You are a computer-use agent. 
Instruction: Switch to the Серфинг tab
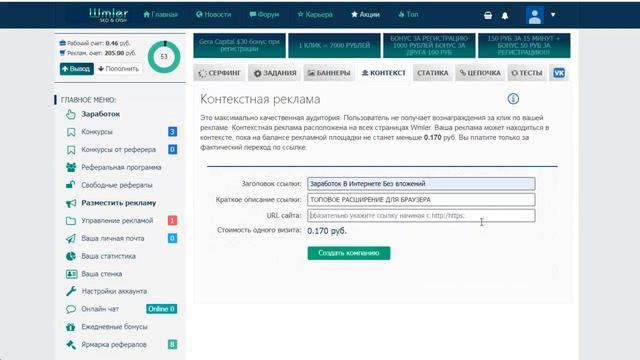[x=219, y=73]
